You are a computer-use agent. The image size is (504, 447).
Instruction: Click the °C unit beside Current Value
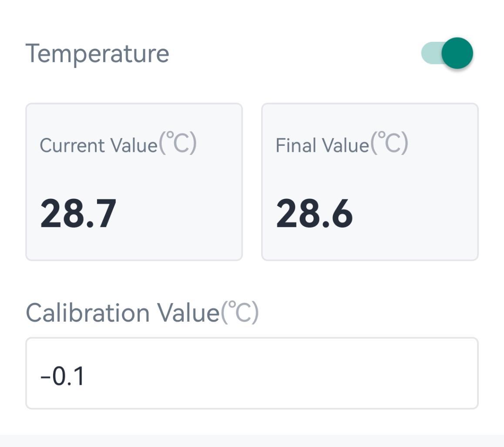(178, 143)
